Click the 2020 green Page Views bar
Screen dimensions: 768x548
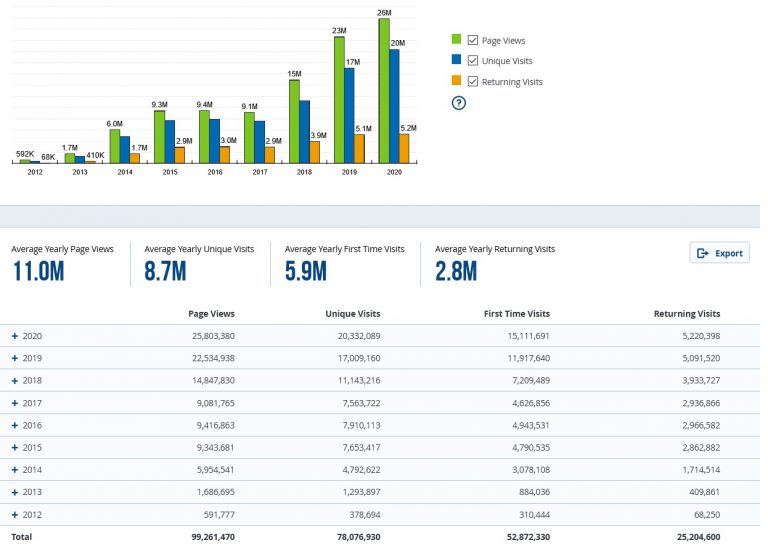(384, 91)
